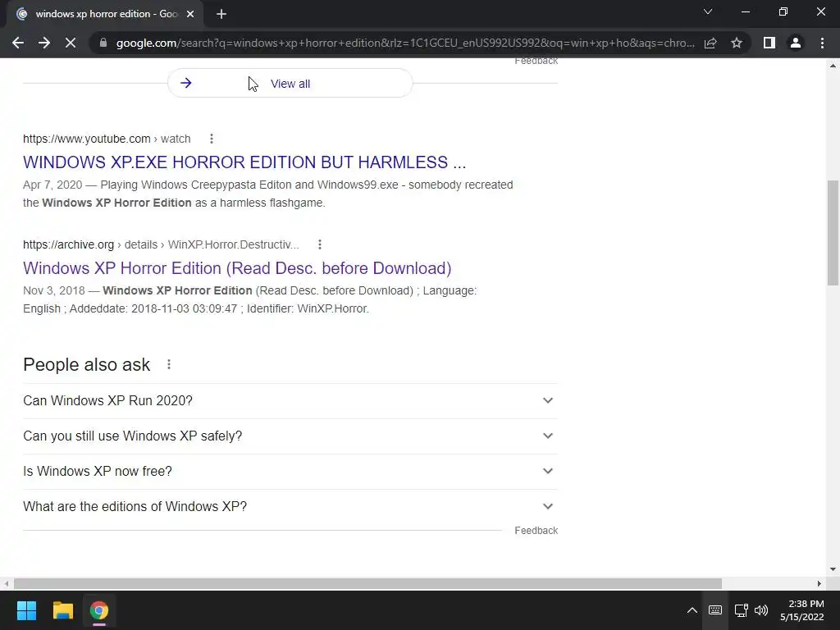Open the tab search dropdown

[708, 11]
